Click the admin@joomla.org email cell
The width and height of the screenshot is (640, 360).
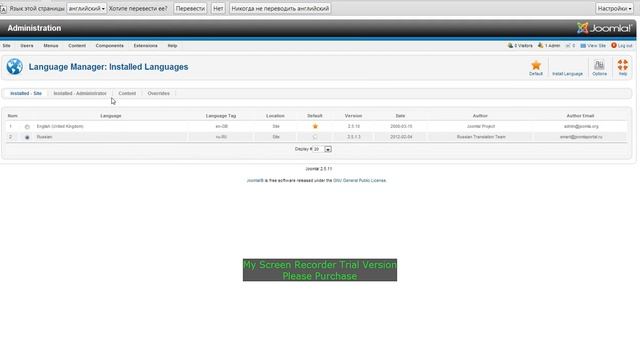pos(581,127)
